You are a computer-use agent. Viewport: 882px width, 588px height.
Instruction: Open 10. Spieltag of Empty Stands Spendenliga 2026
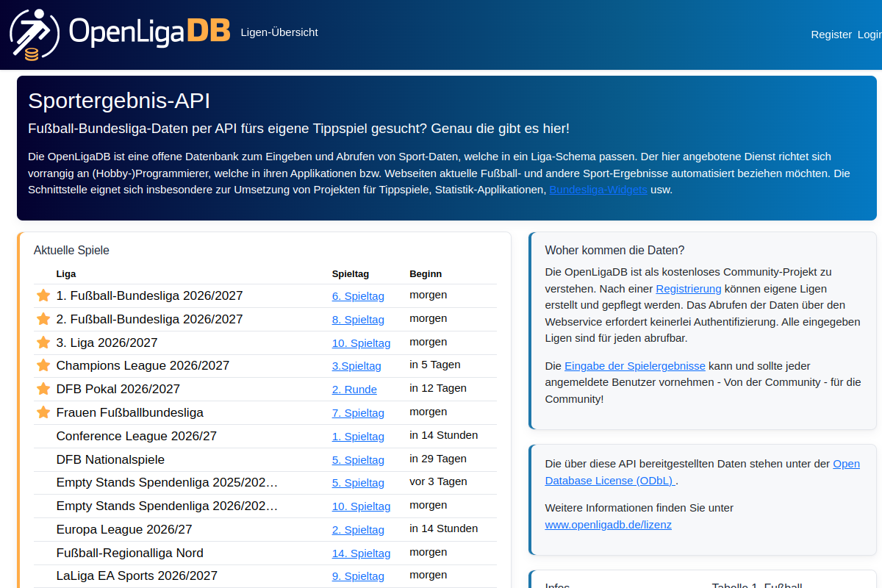[x=361, y=506]
